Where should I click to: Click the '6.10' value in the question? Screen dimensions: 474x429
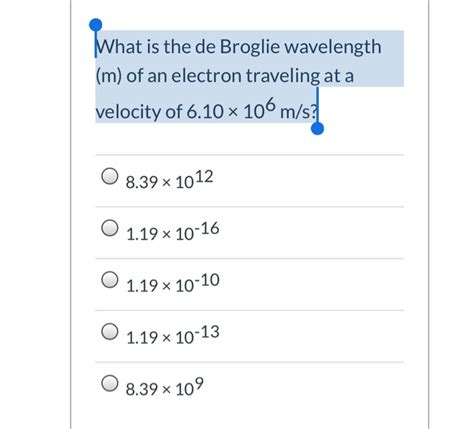205,112
